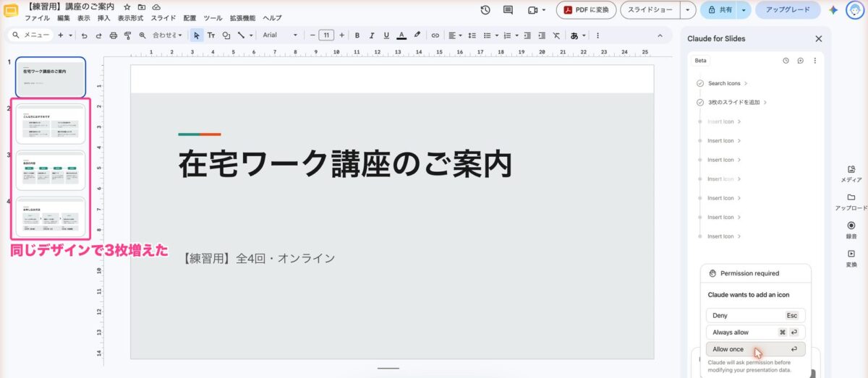Start a new chat in Claude panel
This screenshot has height=378, width=868.
800,61
